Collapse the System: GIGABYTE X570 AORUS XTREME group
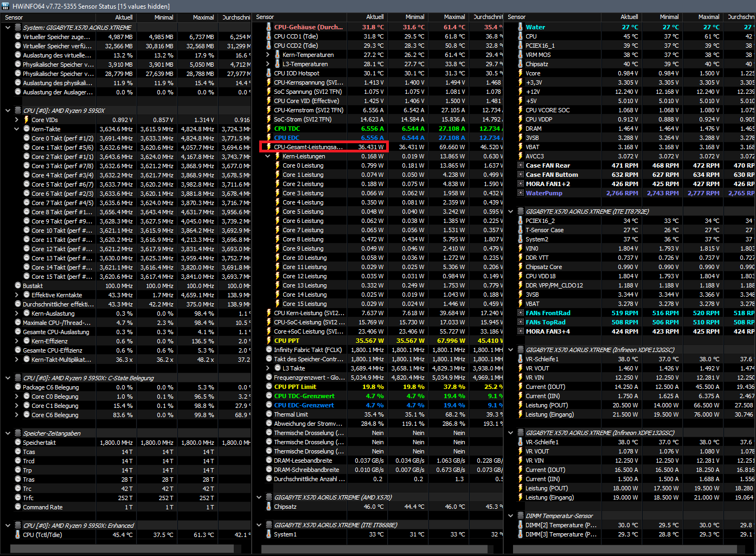 pos(8,28)
